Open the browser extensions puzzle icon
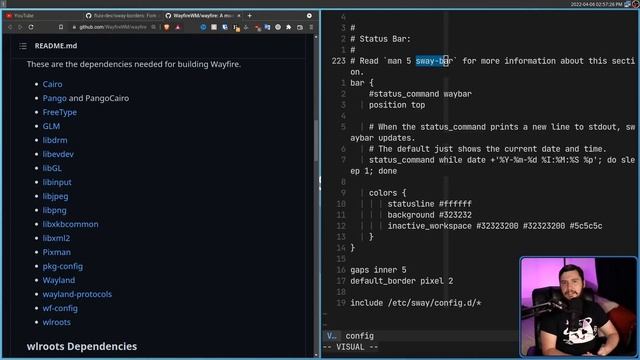This screenshot has height=360, width=640. point(289,27)
